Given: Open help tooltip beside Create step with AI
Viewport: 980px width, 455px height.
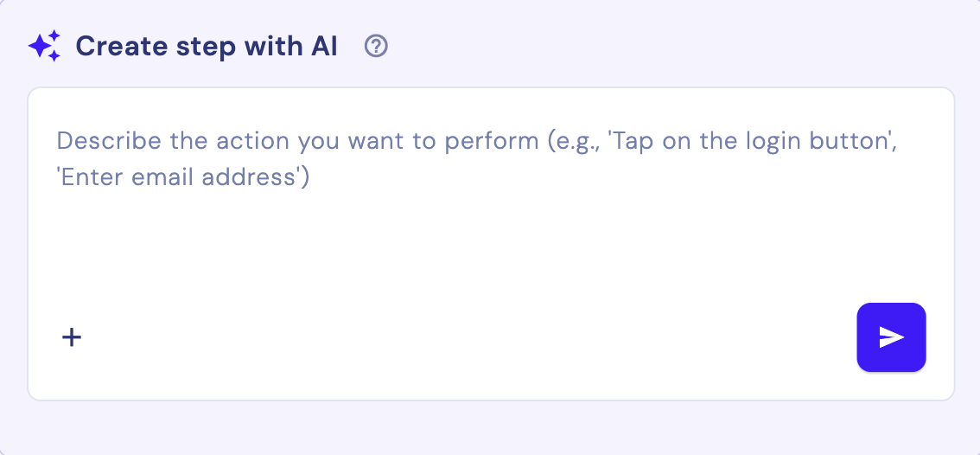Looking at the screenshot, I should tap(376, 46).
